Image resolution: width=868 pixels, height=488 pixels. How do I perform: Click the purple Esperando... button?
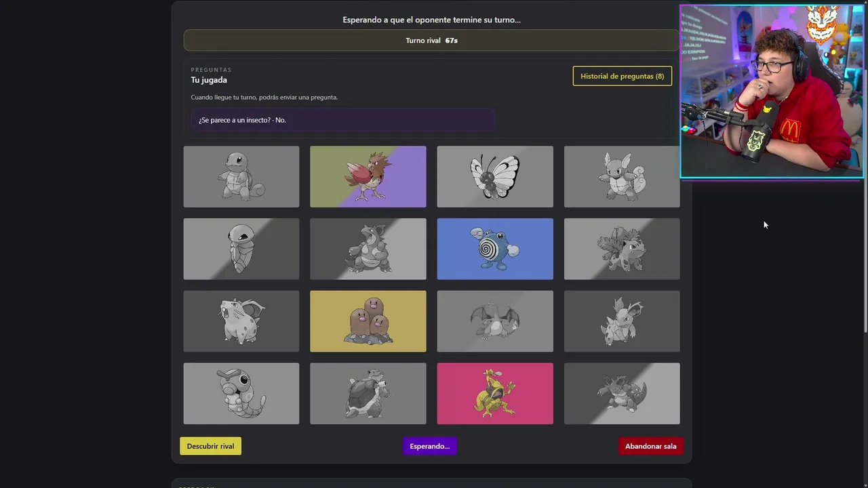click(x=430, y=446)
